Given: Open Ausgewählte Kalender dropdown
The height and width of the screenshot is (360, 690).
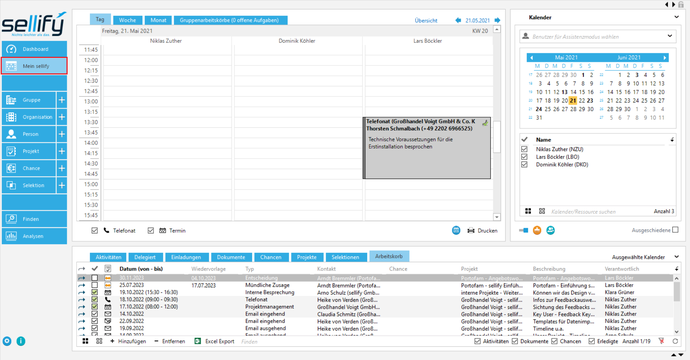Looking at the screenshot, I should click(676, 257).
